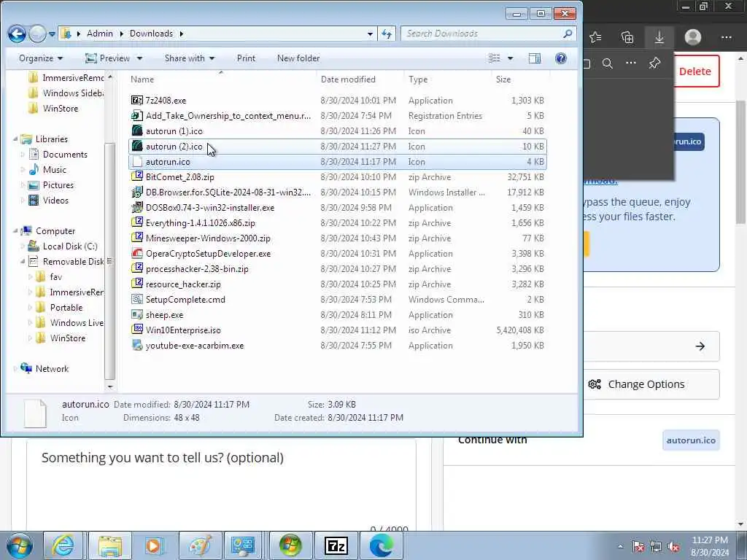Screen dimensions: 747x560
Task: Click the Print toolbar command
Action: coord(246,58)
